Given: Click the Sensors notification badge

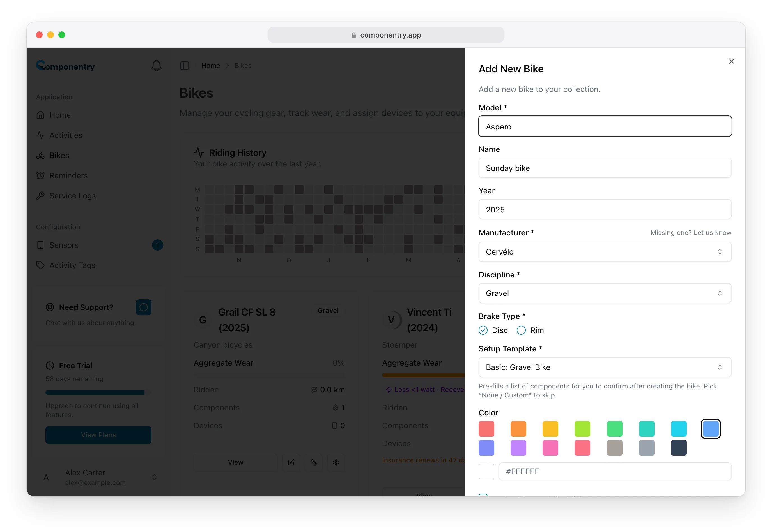Looking at the screenshot, I should 157,245.
